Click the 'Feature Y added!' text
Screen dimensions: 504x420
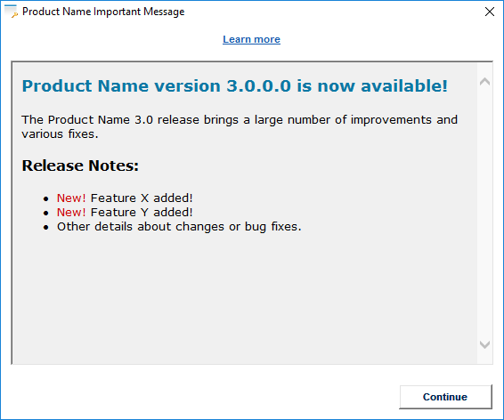pyautogui.click(x=142, y=213)
